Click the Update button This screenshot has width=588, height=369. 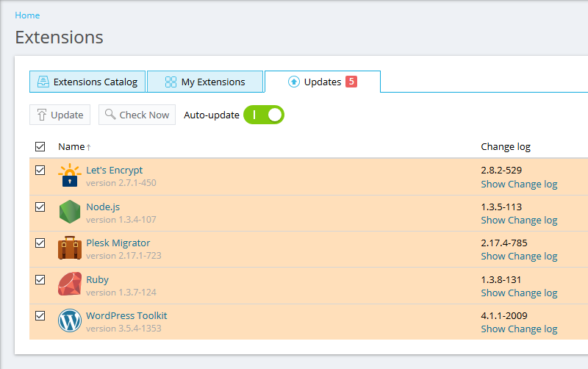click(60, 115)
